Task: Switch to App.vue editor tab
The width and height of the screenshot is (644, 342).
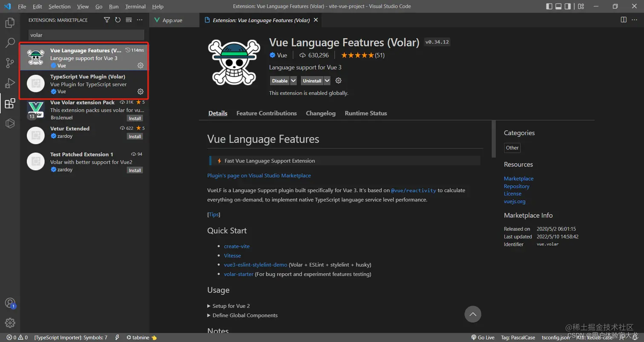Action: [x=174, y=20]
